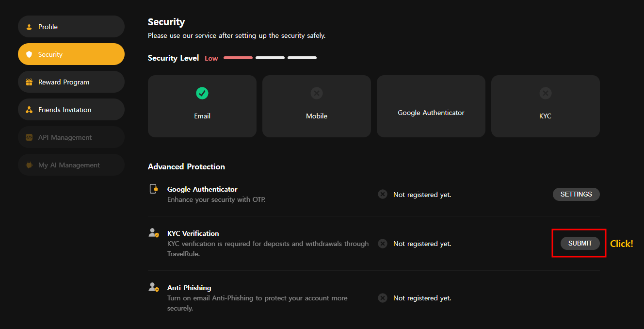Click the red Security Level bar segment
Image resolution: width=644 pixels, height=329 pixels.
click(238, 58)
